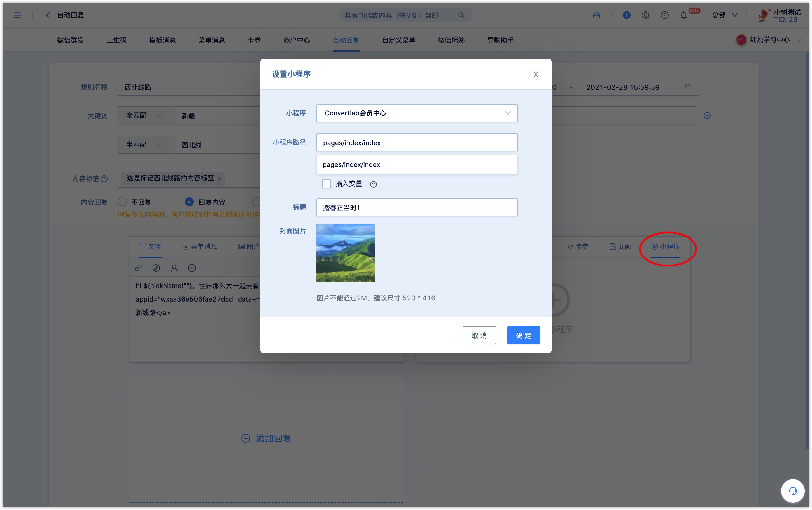Open the help question mark icon

[664, 15]
